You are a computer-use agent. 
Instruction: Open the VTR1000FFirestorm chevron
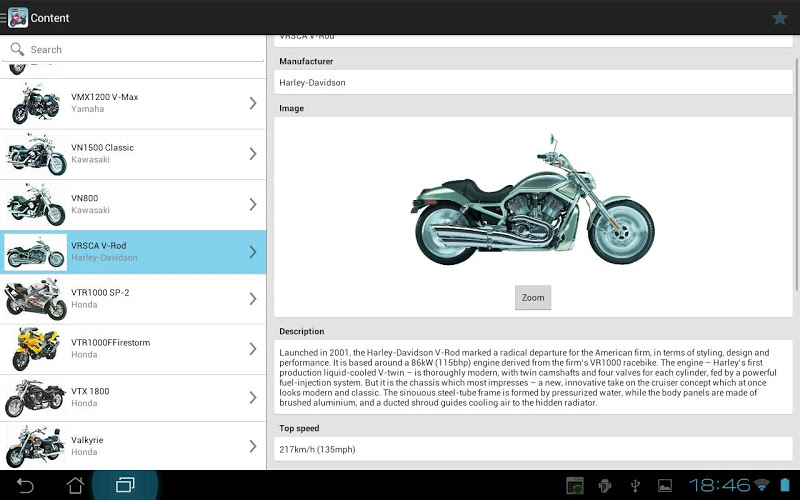click(x=253, y=348)
